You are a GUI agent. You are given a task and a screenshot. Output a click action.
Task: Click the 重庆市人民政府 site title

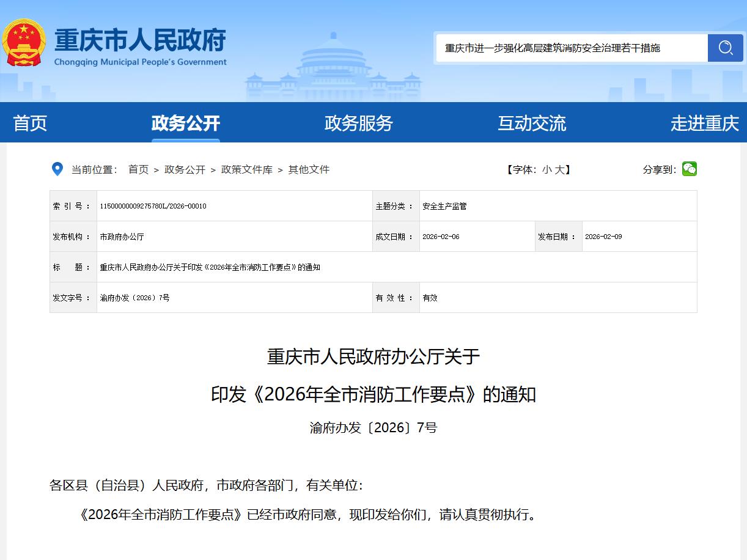click(140, 40)
